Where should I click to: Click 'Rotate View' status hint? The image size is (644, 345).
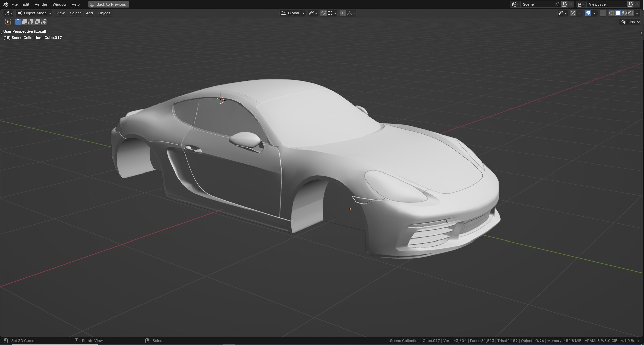tap(92, 341)
